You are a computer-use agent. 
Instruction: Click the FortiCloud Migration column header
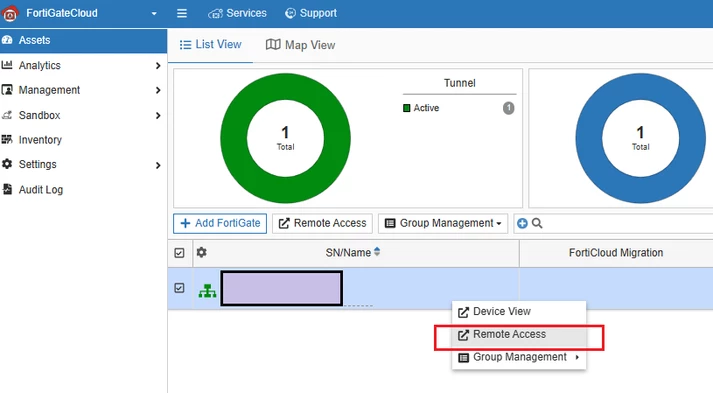tap(616, 253)
